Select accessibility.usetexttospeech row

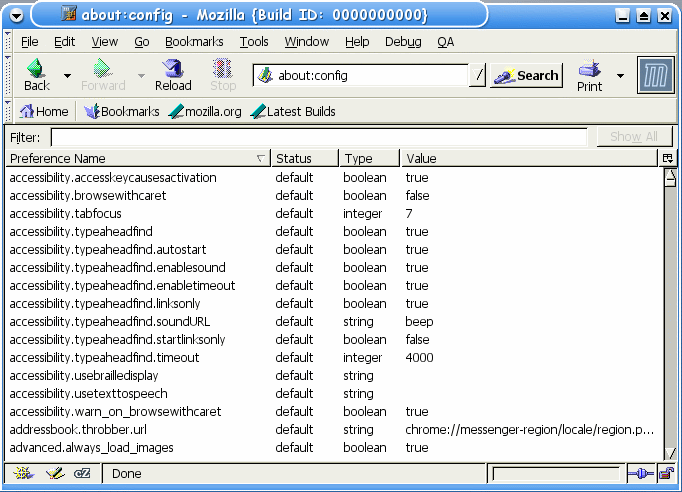click(334, 394)
